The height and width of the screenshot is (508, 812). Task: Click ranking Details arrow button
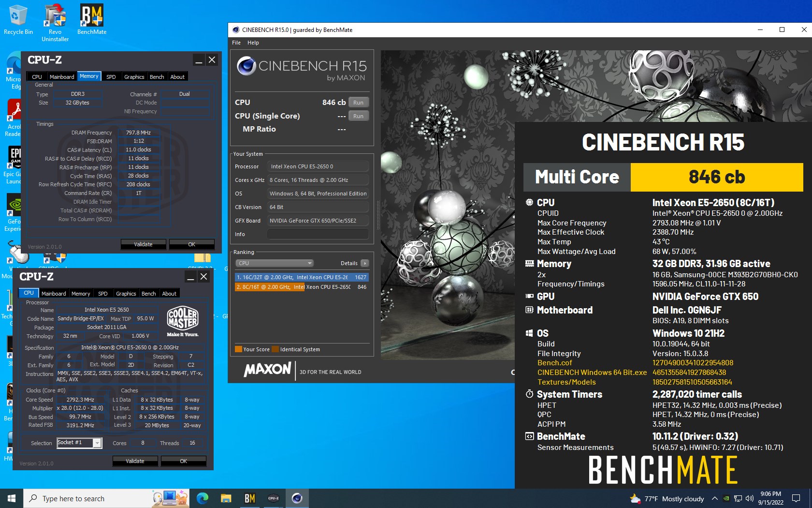[365, 263]
